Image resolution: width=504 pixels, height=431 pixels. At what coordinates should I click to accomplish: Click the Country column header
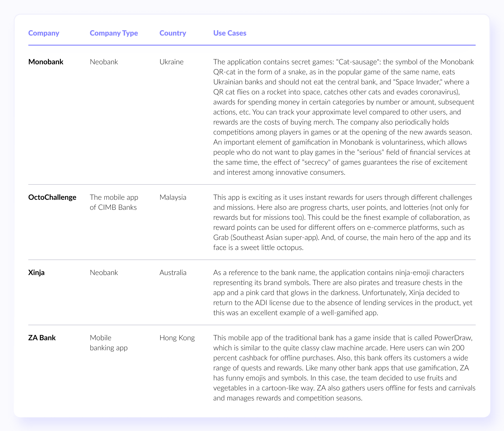point(173,33)
